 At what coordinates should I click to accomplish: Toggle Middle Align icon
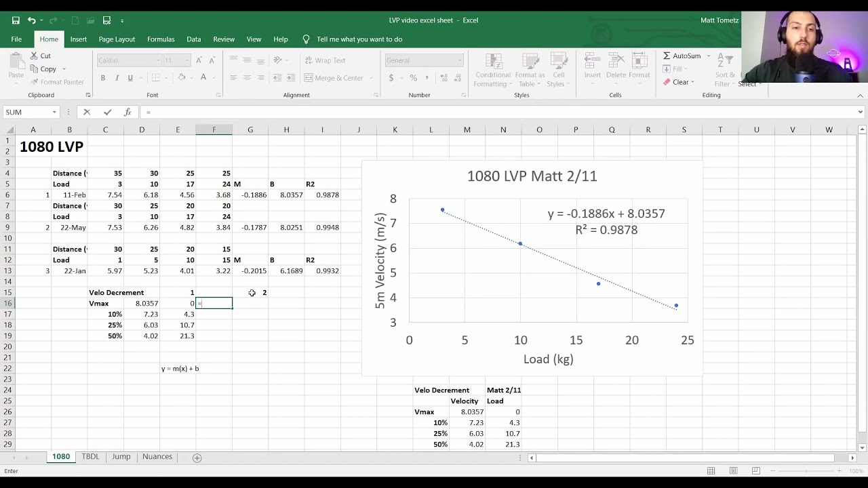coord(247,60)
